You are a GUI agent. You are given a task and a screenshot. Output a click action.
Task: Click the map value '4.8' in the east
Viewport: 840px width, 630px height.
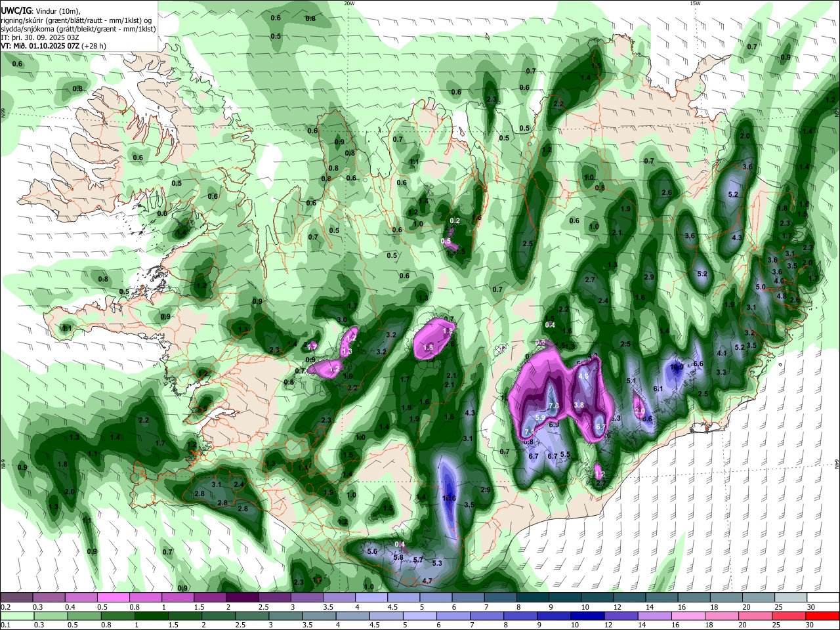click(x=781, y=296)
